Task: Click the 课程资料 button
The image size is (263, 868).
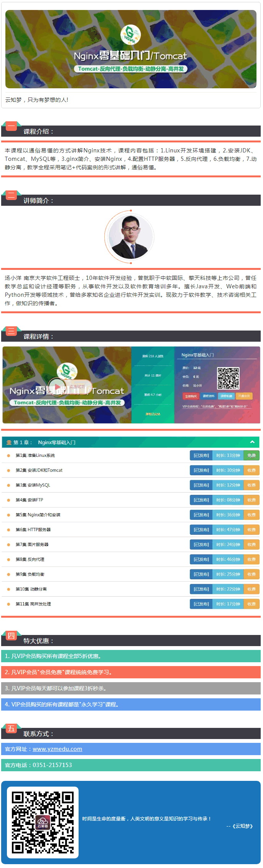Action: coord(209,396)
